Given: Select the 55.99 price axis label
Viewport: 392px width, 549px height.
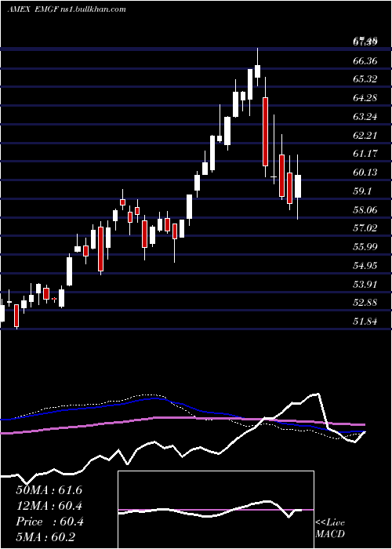Looking at the screenshot, I should [365, 247].
